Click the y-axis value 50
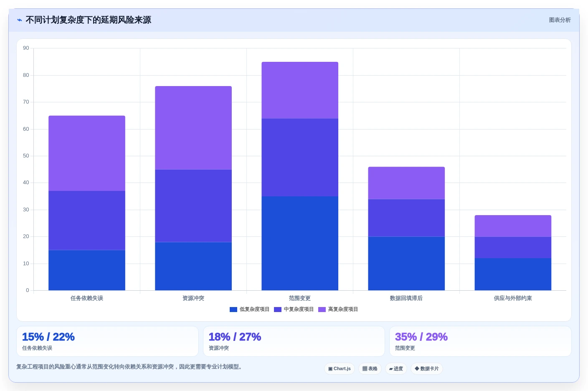Viewport: 588px width, 391px height. pos(26,156)
